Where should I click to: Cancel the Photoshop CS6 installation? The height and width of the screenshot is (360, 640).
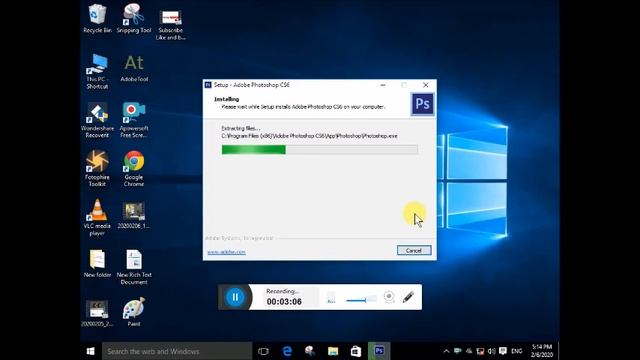click(414, 250)
